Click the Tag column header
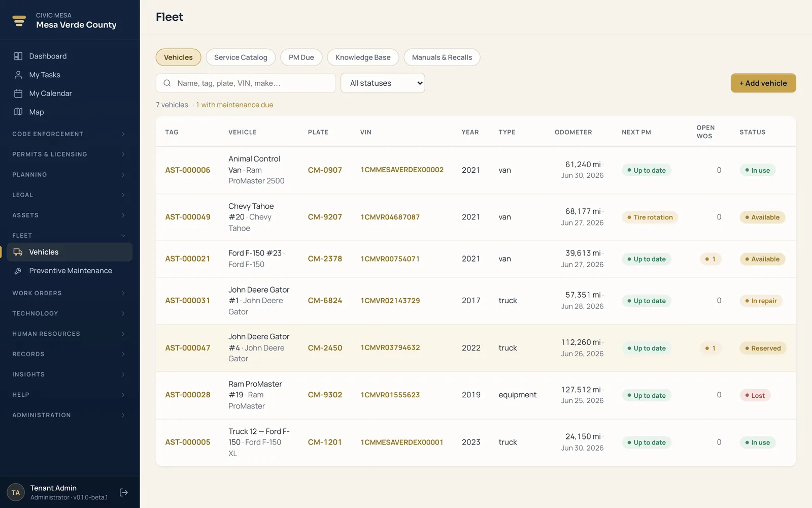Screen dimensions: 812x508 (172, 132)
